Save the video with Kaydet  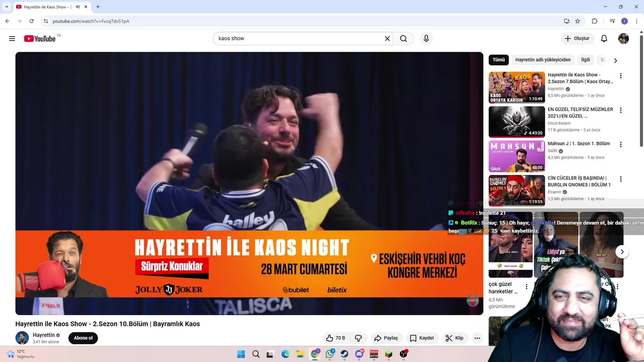(x=422, y=338)
